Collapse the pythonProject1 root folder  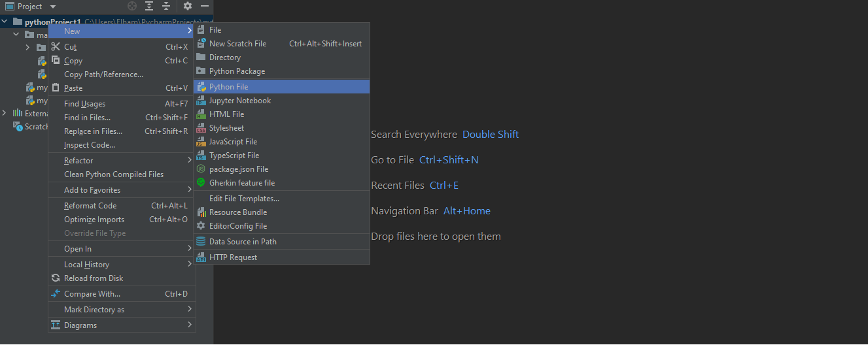pyautogui.click(x=5, y=22)
